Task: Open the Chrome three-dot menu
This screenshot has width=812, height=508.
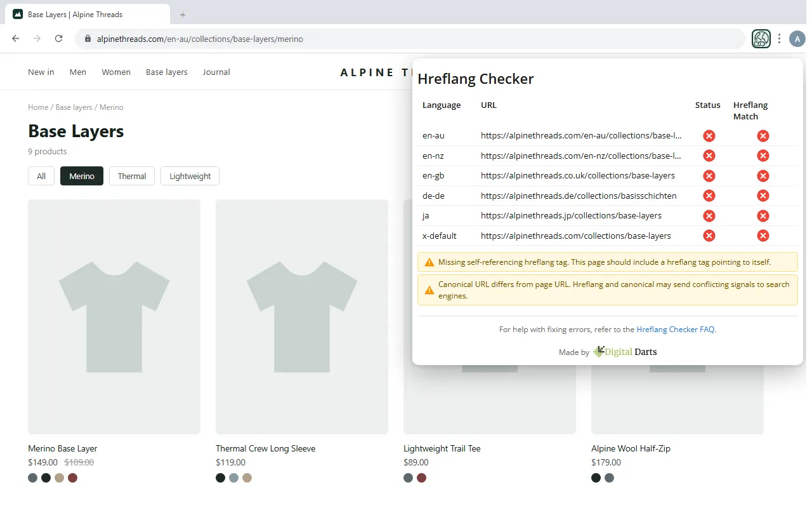Action: pos(780,39)
